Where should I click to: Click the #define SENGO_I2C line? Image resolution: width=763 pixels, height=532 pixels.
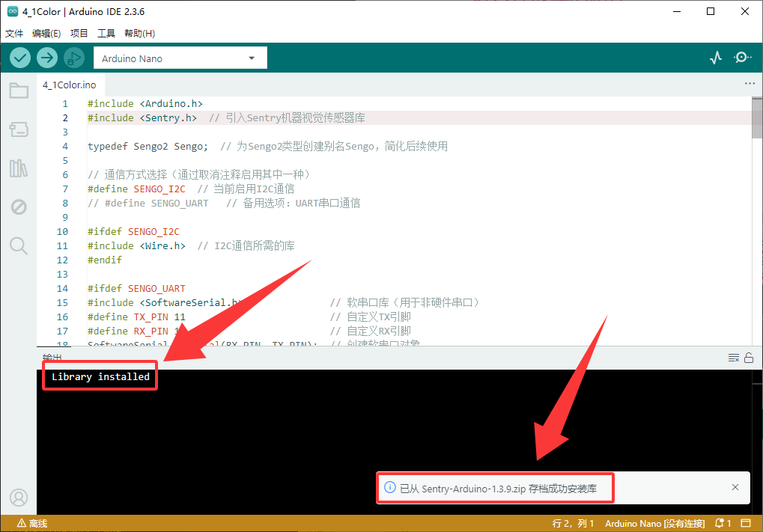(191, 189)
